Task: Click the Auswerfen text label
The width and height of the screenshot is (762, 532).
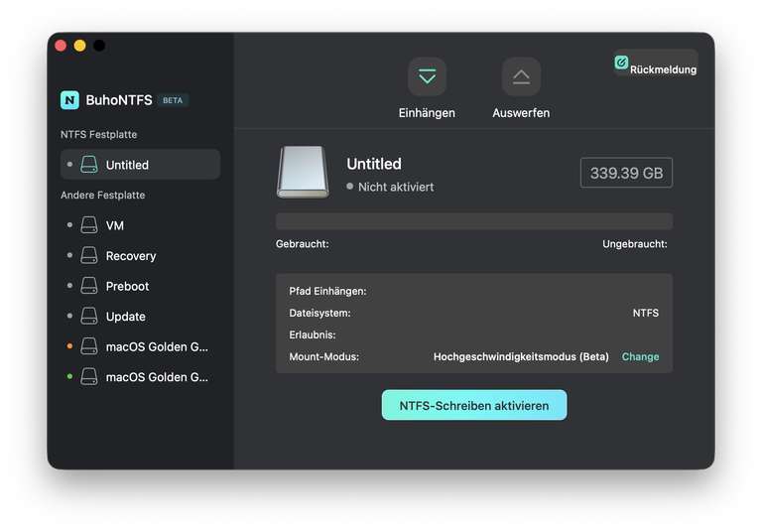Action: click(521, 113)
